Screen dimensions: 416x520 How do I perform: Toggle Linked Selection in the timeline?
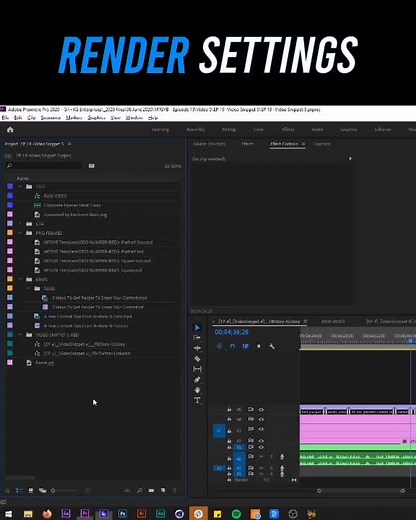[246, 346]
